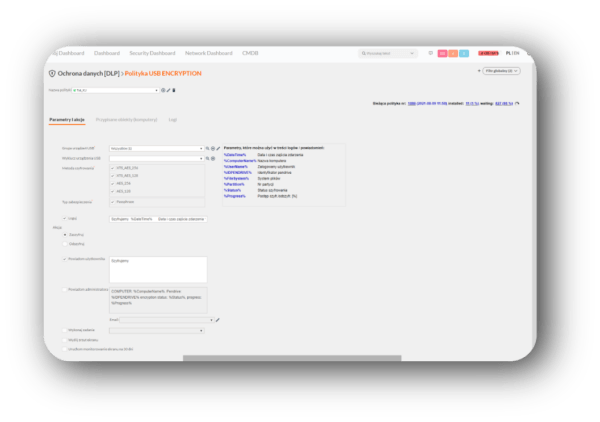Toggle AES_128 encryption method checkbox
The width and height of the screenshot is (600, 422).
coord(112,191)
